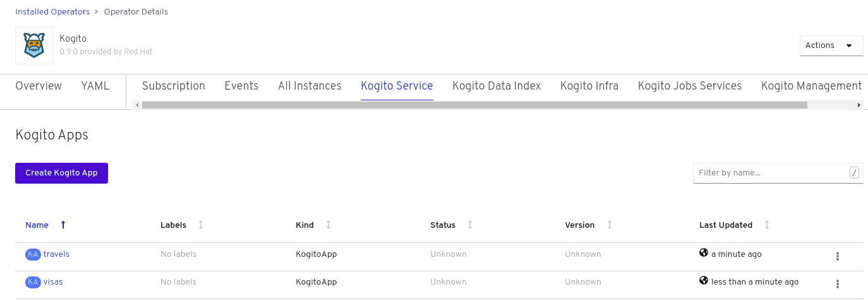
Task: Click sort icon next to Labels column
Action: click(x=201, y=225)
